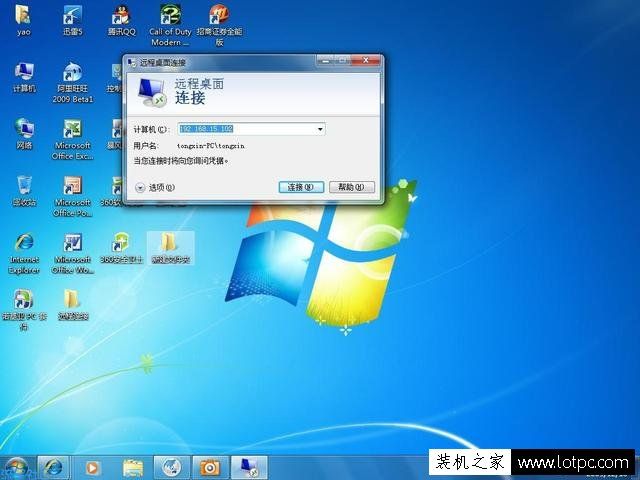Select the Internet Explorer desktop icon
This screenshot has width=640, height=480.
(24, 253)
